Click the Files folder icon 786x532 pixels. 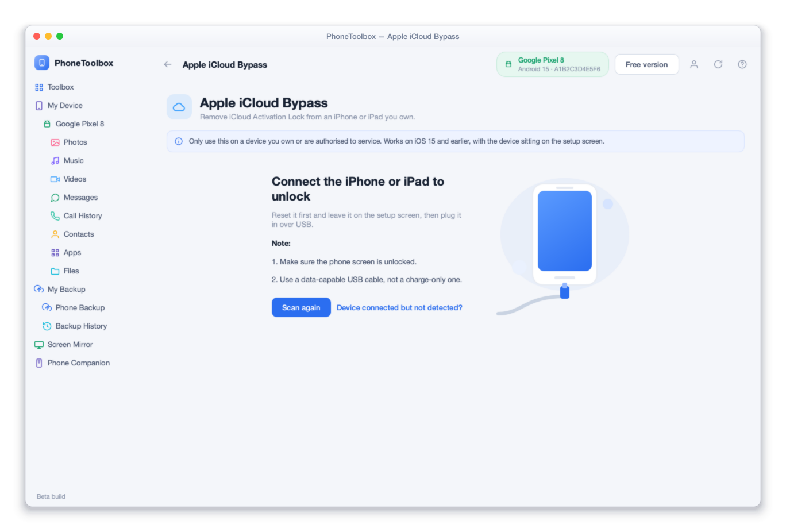[55, 271]
